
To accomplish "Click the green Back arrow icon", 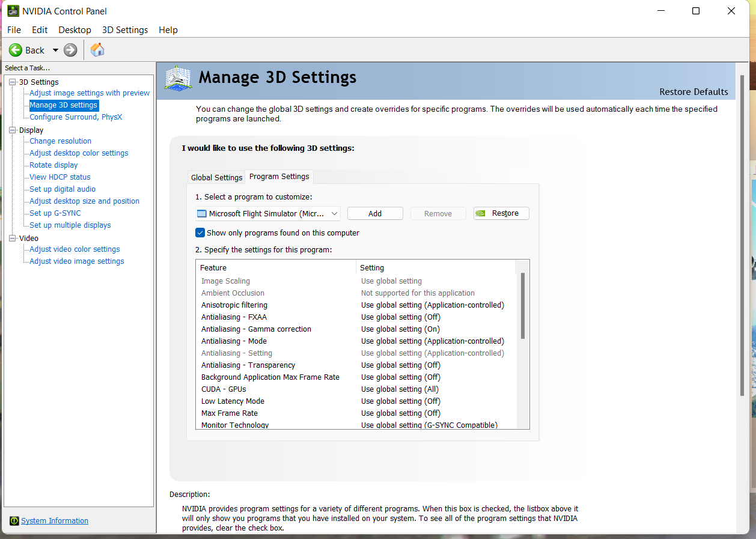I will pos(16,50).
